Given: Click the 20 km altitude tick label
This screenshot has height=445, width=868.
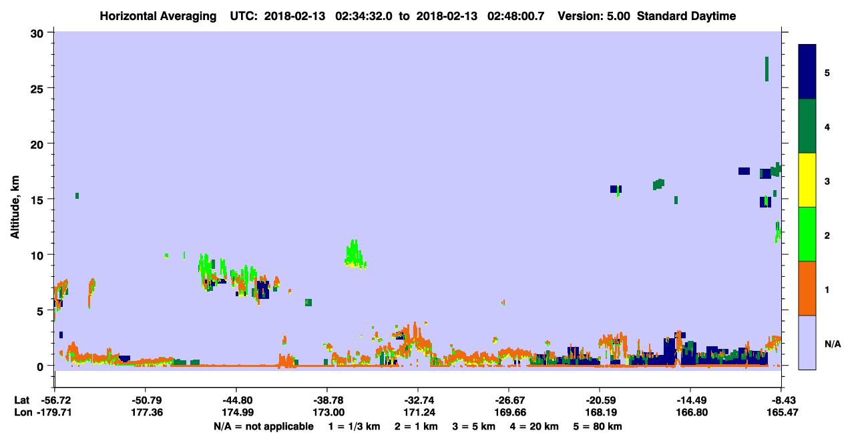Looking at the screenshot, I should (x=39, y=143).
